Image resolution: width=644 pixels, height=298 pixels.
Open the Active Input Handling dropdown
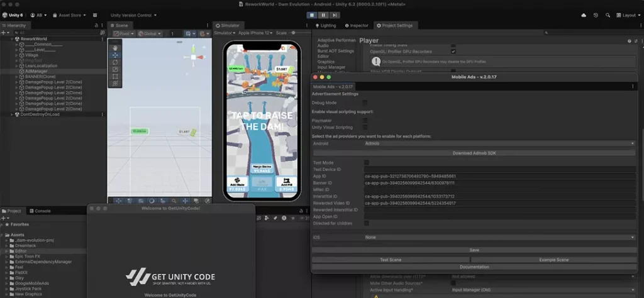(x=543, y=290)
